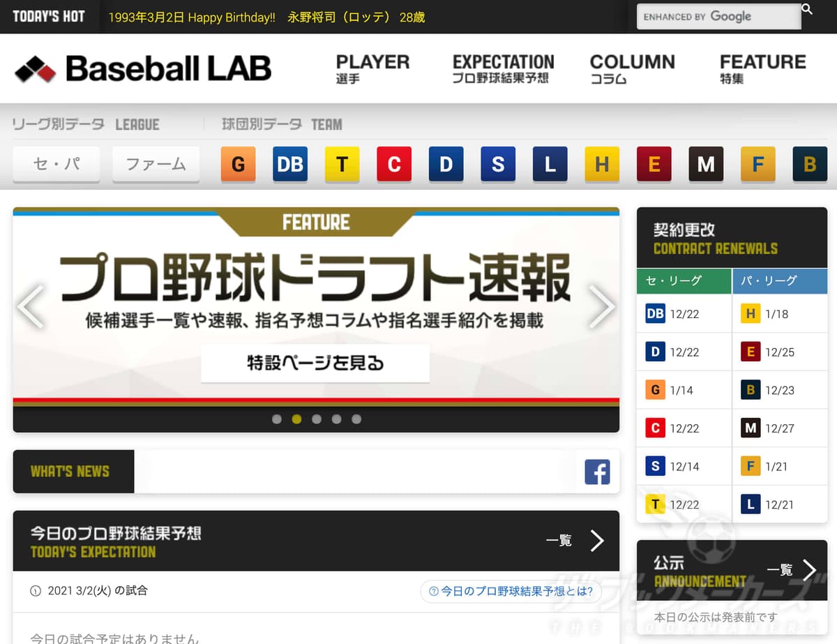The image size is (837, 644).
Task: Open DB 12/22 contract renewal entry
Action: (x=684, y=313)
